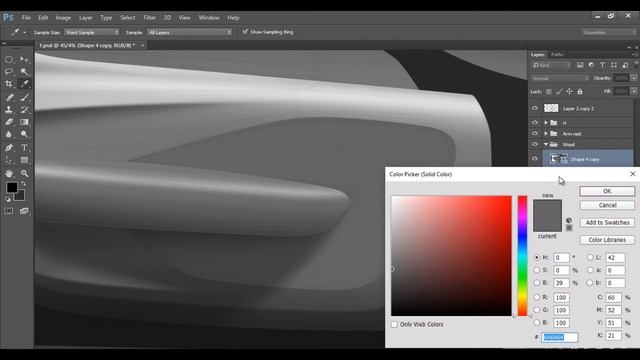Screen dimensions: 640x360
Task: Open the Normal blend mode dropdown
Action: click(560, 78)
